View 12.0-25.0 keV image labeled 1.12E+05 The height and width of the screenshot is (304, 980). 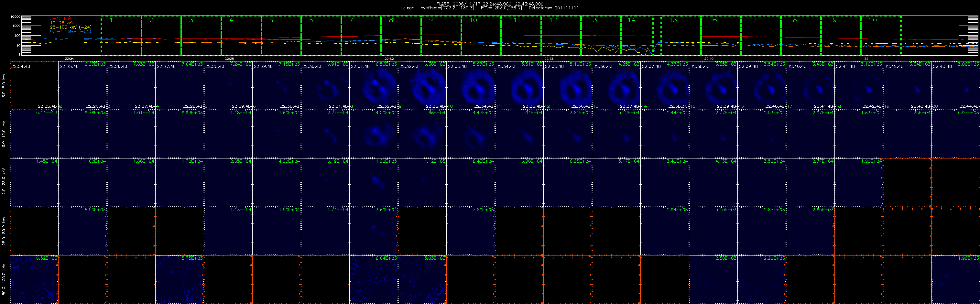pos(422,182)
